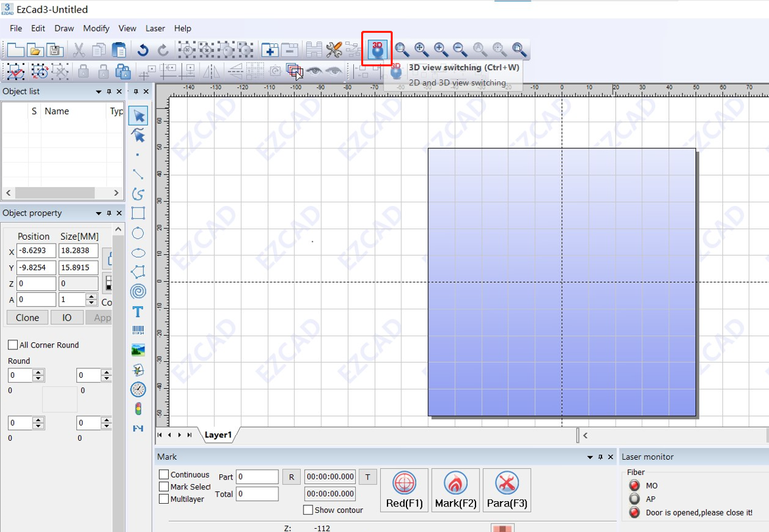This screenshot has height=532, width=769.
Task: Click the X position field -8.6293
Action: tap(36, 250)
